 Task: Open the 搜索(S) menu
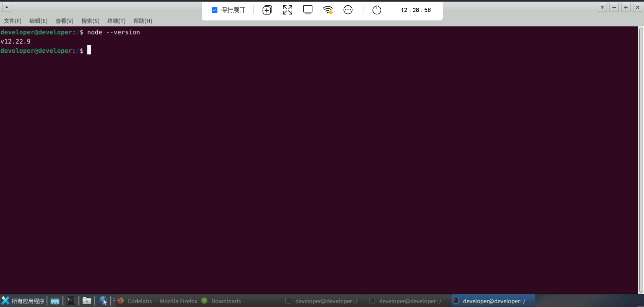pos(90,21)
